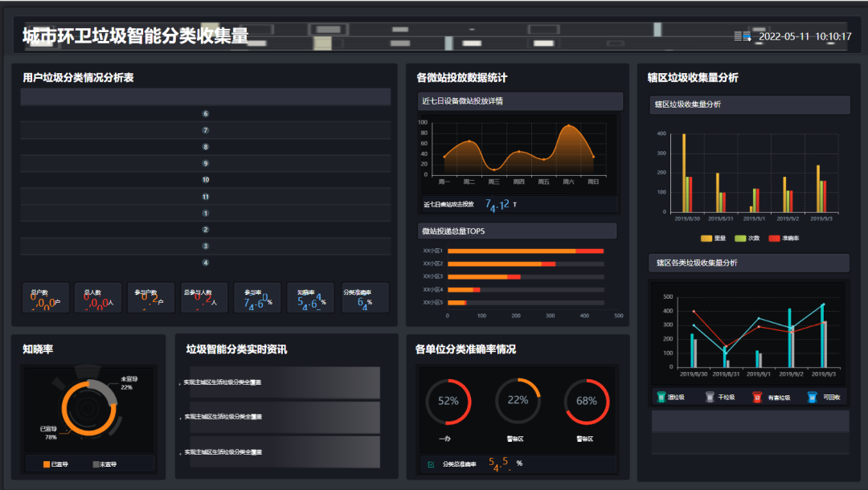Toggle the 未宣导 gray legend entry
Viewport: 868px width, 490px height.
104,464
